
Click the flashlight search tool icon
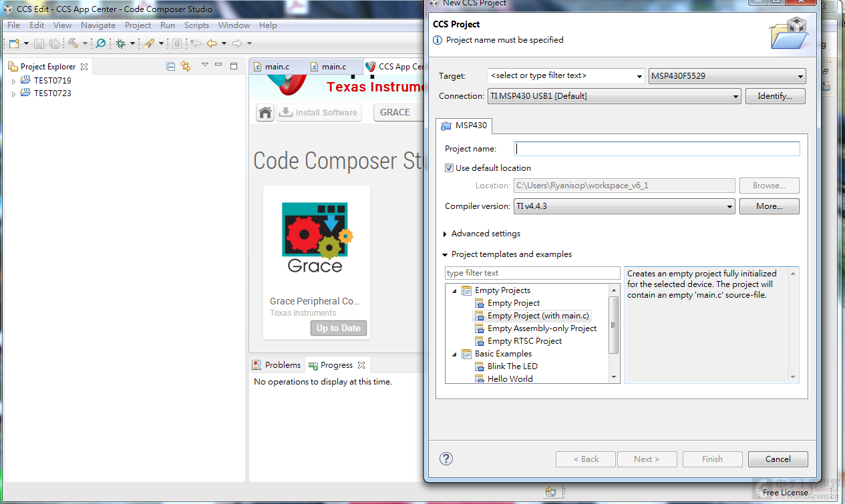click(x=150, y=43)
